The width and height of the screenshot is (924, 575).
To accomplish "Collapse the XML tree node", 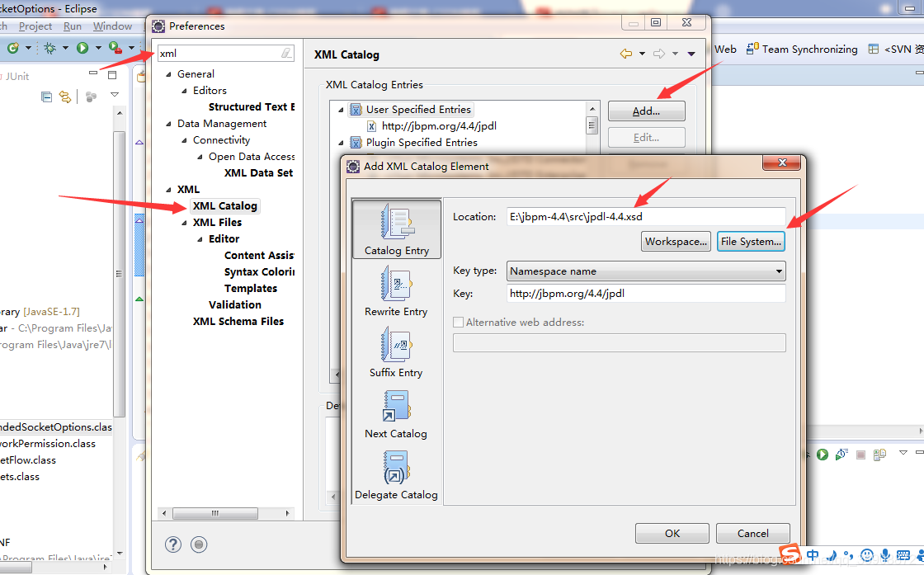I will tap(168, 190).
